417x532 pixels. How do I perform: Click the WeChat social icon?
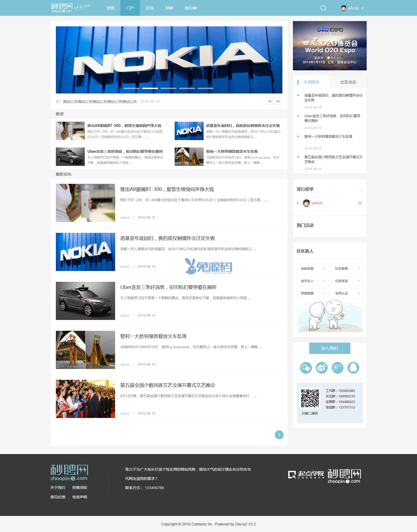[x=306, y=368]
